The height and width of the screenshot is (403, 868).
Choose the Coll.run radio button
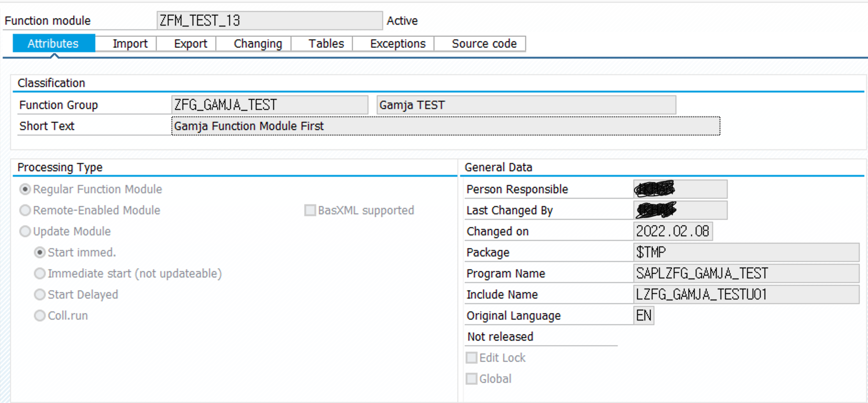[40, 316]
